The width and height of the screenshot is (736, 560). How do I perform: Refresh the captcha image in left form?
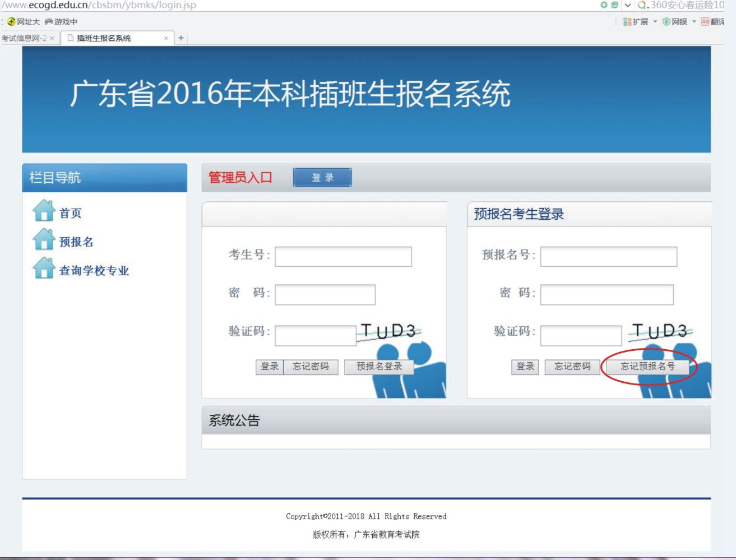[389, 331]
